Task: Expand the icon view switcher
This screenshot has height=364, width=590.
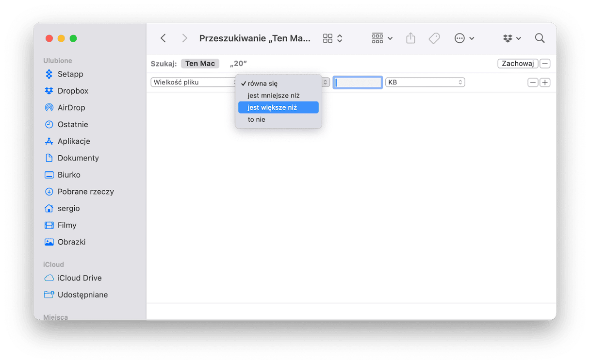Action: pyautogui.click(x=333, y=38)
